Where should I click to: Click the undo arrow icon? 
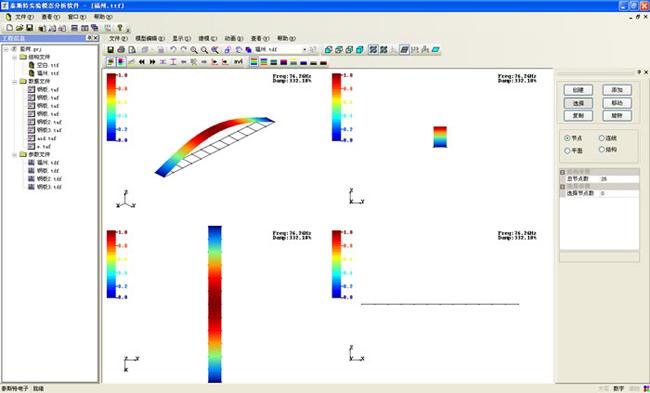click(x=173, y=50)
